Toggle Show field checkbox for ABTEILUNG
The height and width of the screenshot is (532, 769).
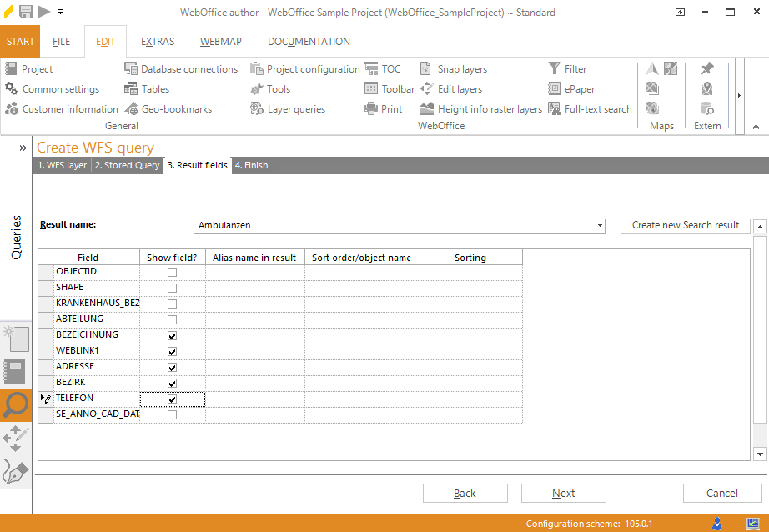173,319
